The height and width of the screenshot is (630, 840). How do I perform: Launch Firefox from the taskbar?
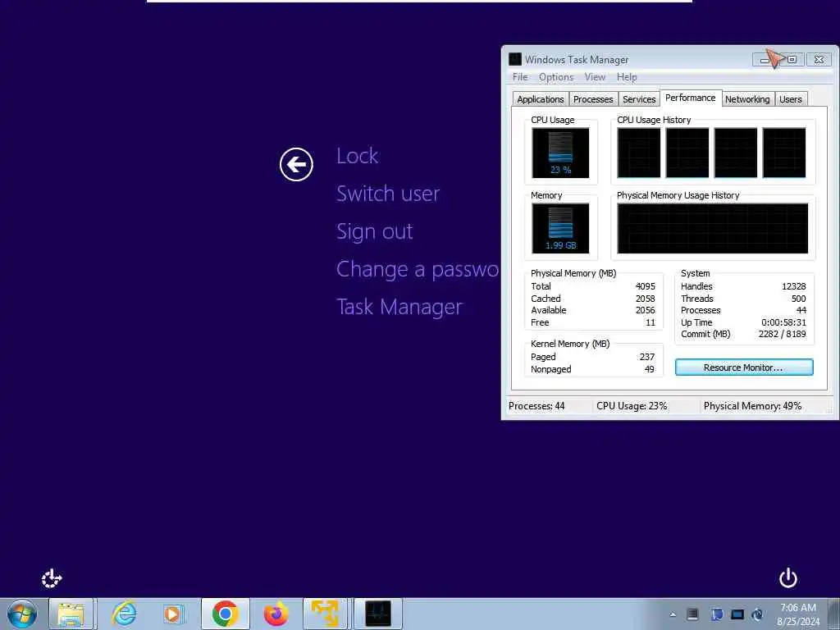coord(276,614)
